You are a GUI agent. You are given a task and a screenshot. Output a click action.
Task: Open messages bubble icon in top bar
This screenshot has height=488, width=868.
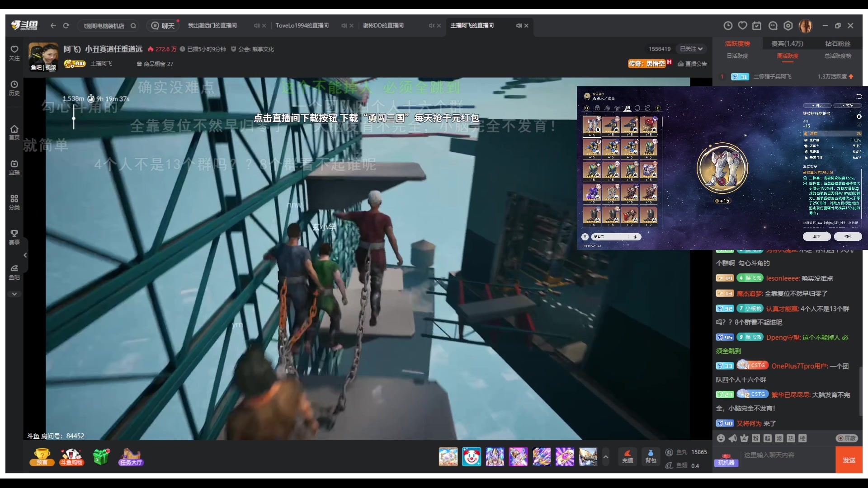(773, 26)
